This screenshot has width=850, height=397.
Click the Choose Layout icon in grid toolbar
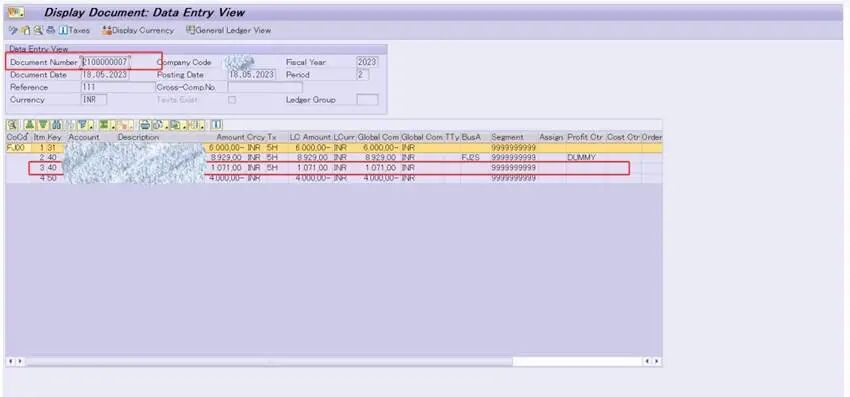(x=195, y=125)
